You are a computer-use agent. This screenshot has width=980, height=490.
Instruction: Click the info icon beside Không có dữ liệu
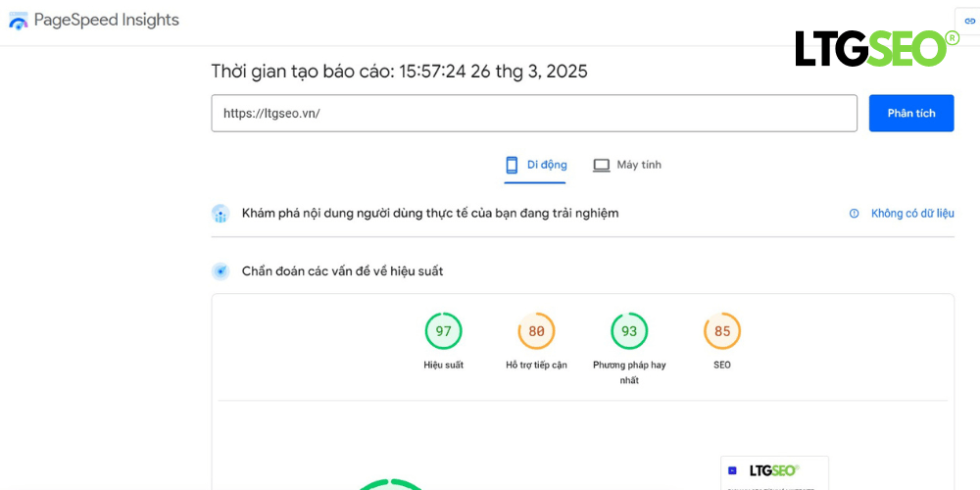click(854, 214)
